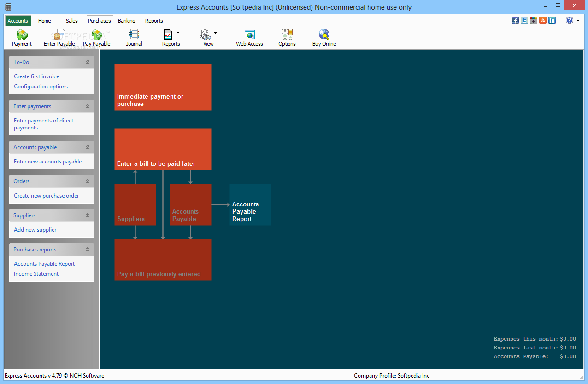Viewport: 588px width, 384px height.
Task: Click Create first invoice link
Action: tap(36, 76)
